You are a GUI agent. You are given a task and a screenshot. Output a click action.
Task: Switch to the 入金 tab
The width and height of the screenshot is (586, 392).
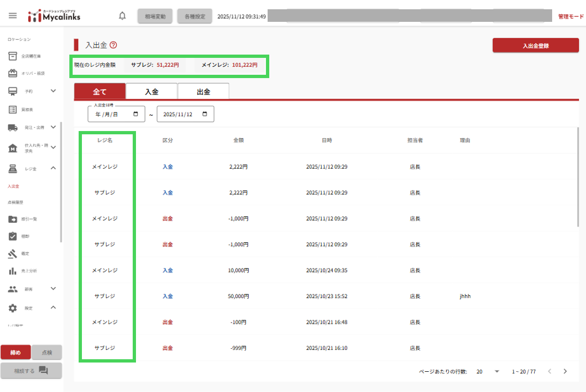point(151,92)
